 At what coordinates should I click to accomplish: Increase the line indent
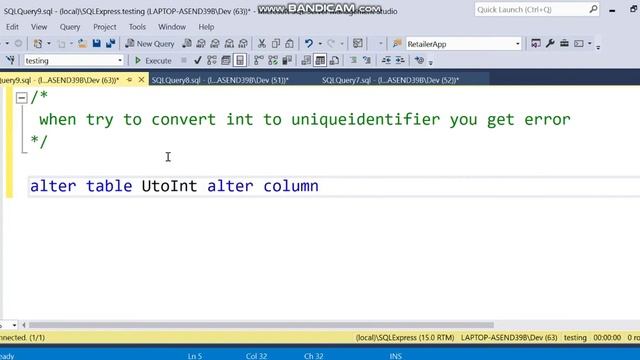click(x=400, y=60)
